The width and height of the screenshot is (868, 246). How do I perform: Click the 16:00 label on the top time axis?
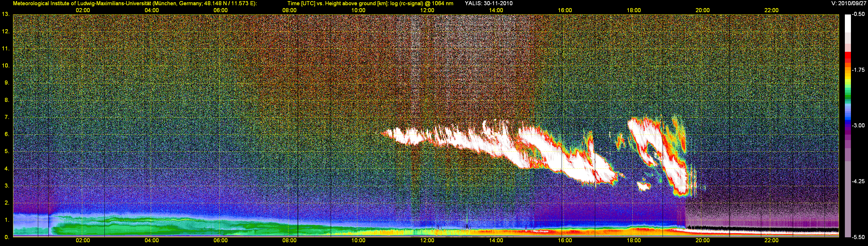[x=565, y=10]
